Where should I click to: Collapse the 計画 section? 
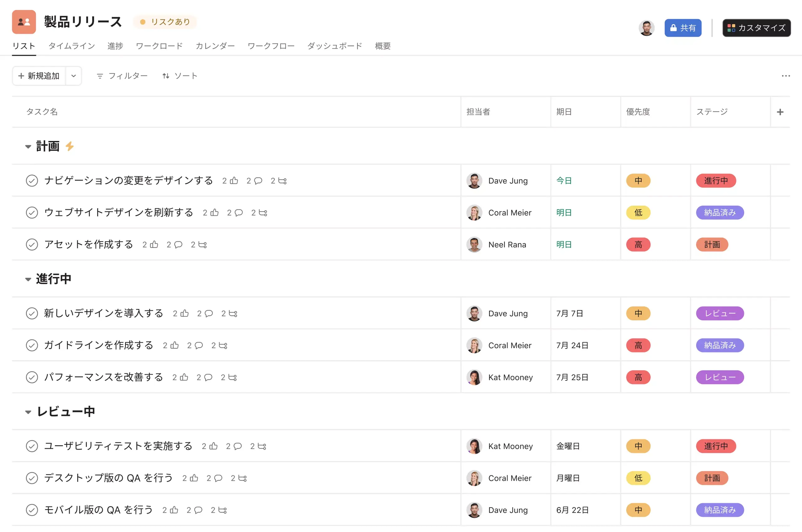pos(29,146)
